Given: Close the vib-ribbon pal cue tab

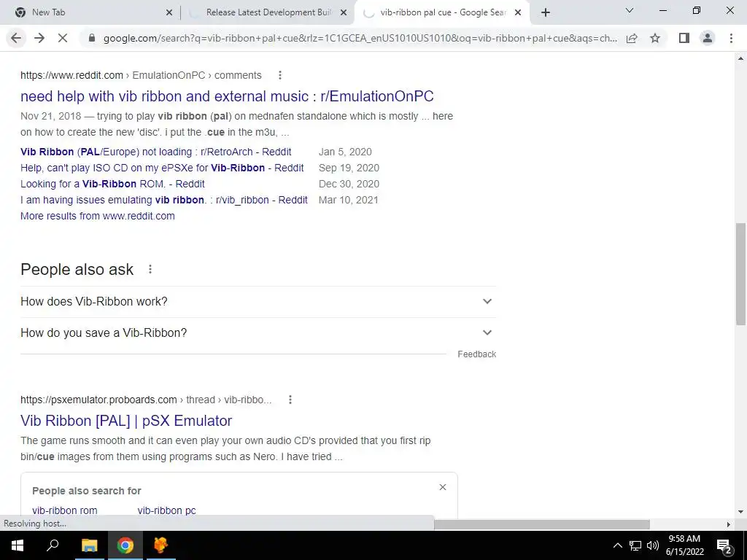Looking at the screenshot, I should point(518,13).
